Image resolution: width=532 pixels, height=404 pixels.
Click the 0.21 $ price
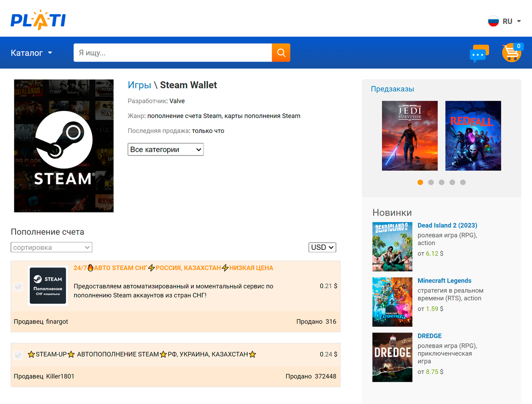329,286
